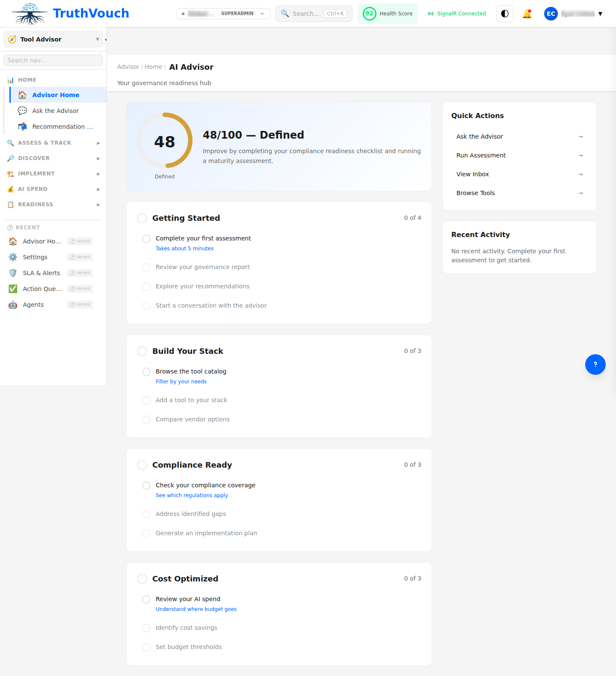Check the Build Your Stack section circle
The height and width of the screenshot is (676, 616).
(x=142, y=351)
